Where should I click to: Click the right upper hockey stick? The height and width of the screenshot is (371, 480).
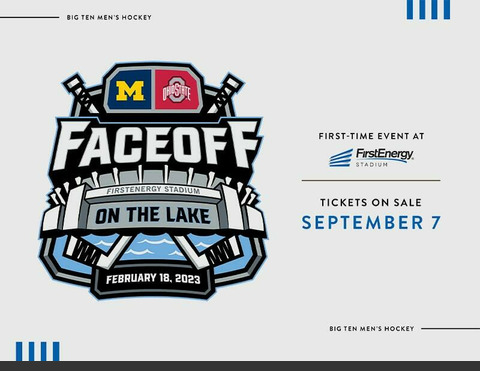[225, 94]
